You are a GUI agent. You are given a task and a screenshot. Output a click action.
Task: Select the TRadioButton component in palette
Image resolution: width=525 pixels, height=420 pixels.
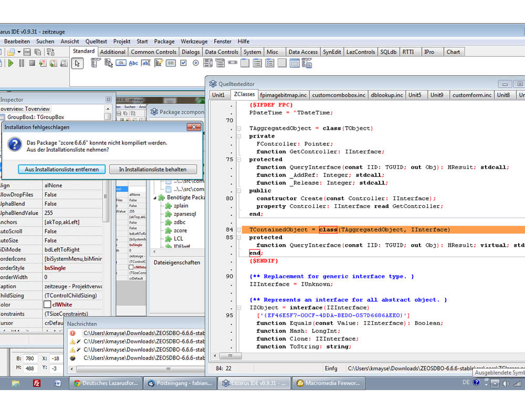coord(196,63)
